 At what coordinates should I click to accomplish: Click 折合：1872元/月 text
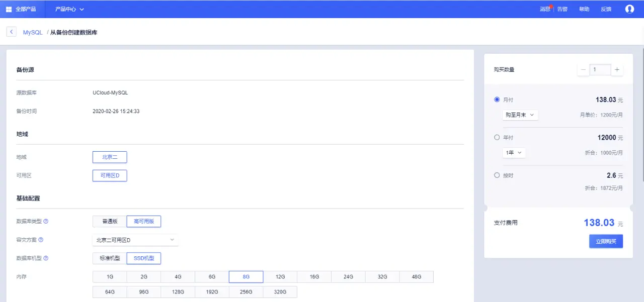[x=604, y=188]
